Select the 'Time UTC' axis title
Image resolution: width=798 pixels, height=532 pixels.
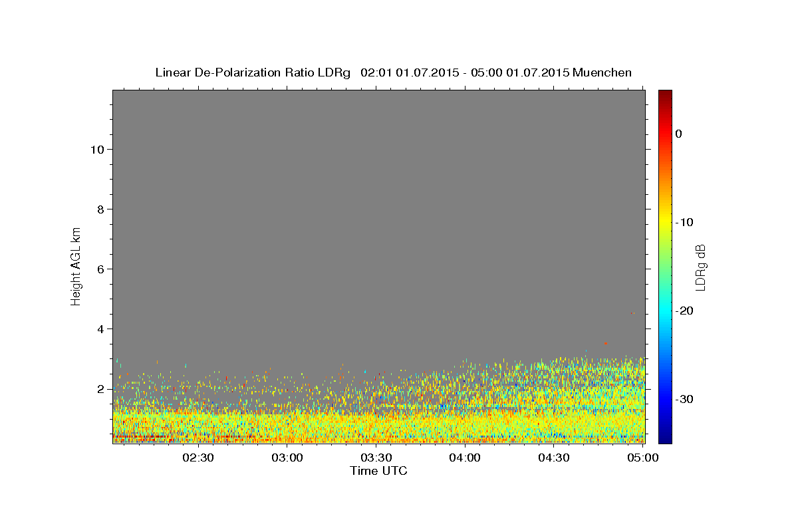click(x=378, y=471)
